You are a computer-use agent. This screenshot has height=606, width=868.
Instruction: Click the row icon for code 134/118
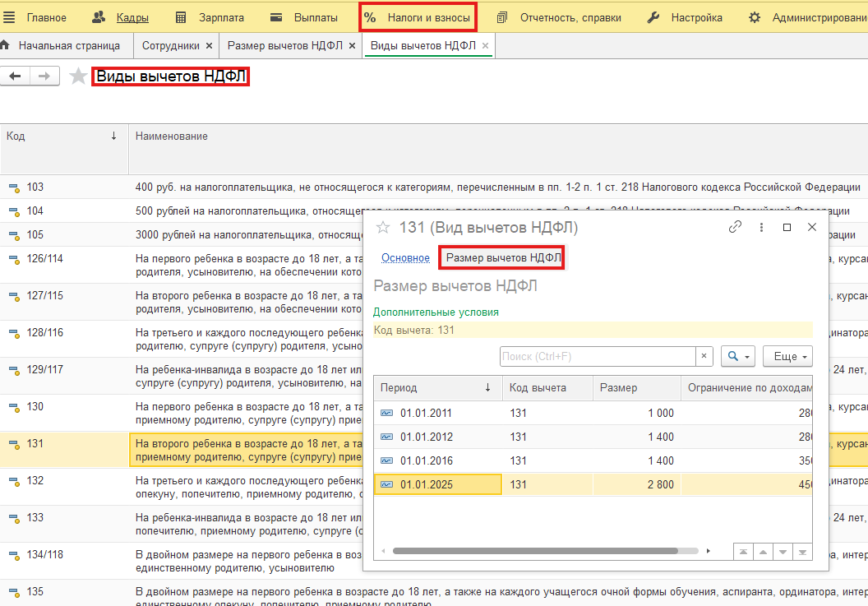[14, 556]
